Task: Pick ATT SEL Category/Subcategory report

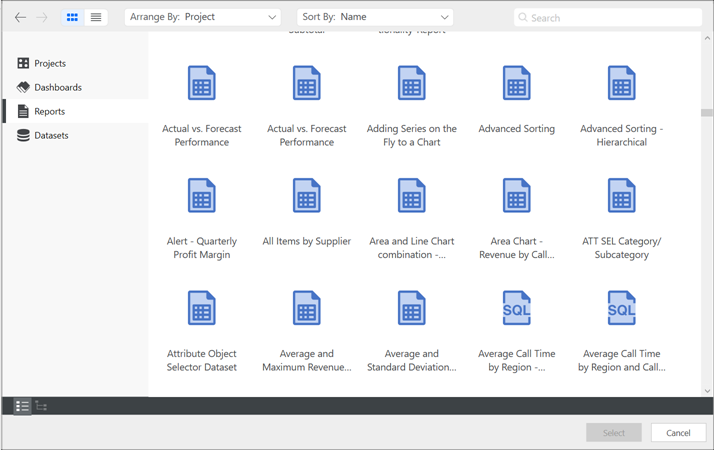Action: click(x=621, y=197)
